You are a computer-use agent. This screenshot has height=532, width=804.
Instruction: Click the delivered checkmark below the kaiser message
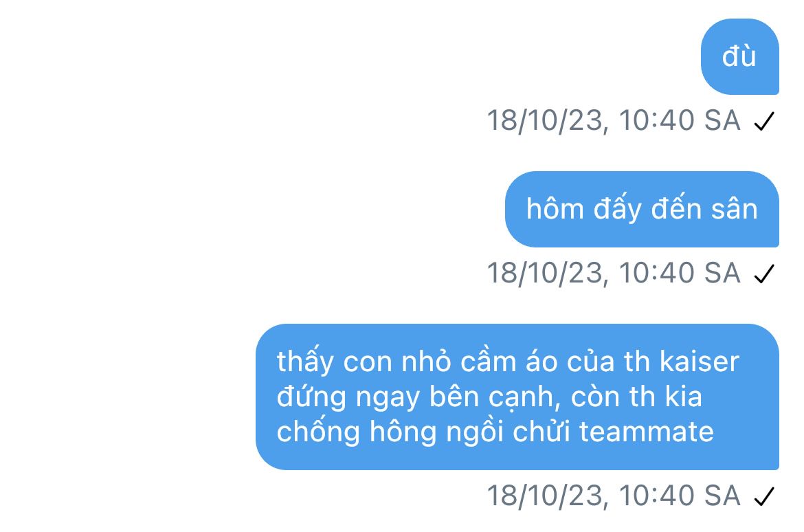(764, 496)
